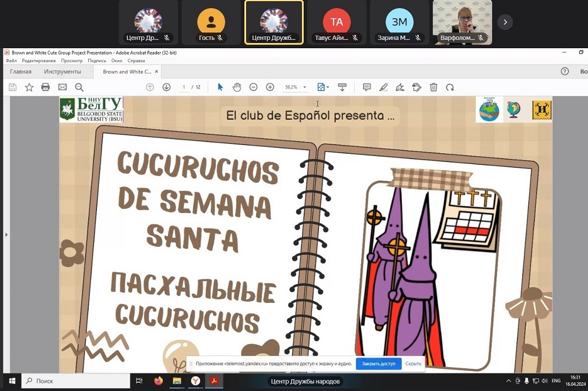Select the hand pan tool
Image resolution: width=588 pixels, height=391 pixels.
click(237, 87)
